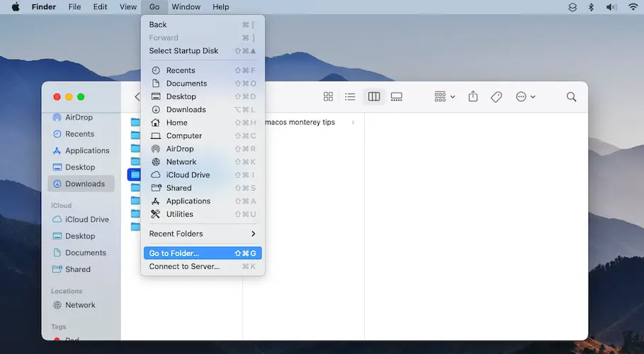Click the Edit Tags icon in toolbar

pyautogui.click(x=496, y=97)
